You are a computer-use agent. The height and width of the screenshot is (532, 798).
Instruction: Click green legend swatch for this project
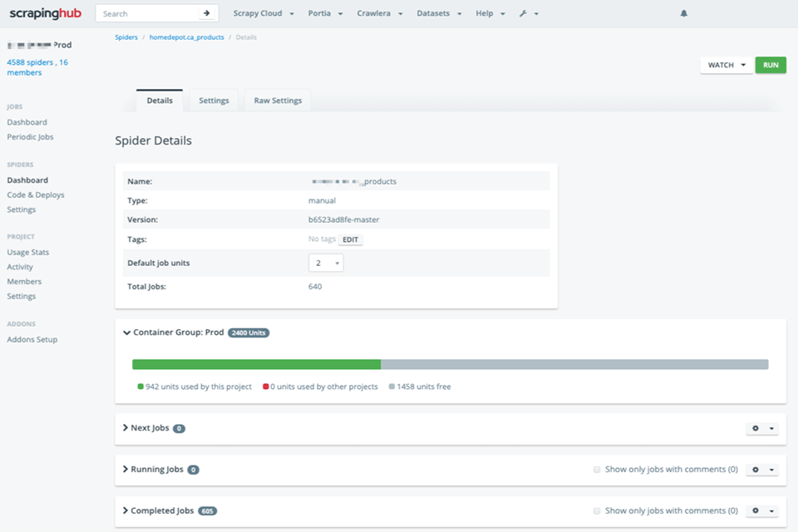pos(140,387)
